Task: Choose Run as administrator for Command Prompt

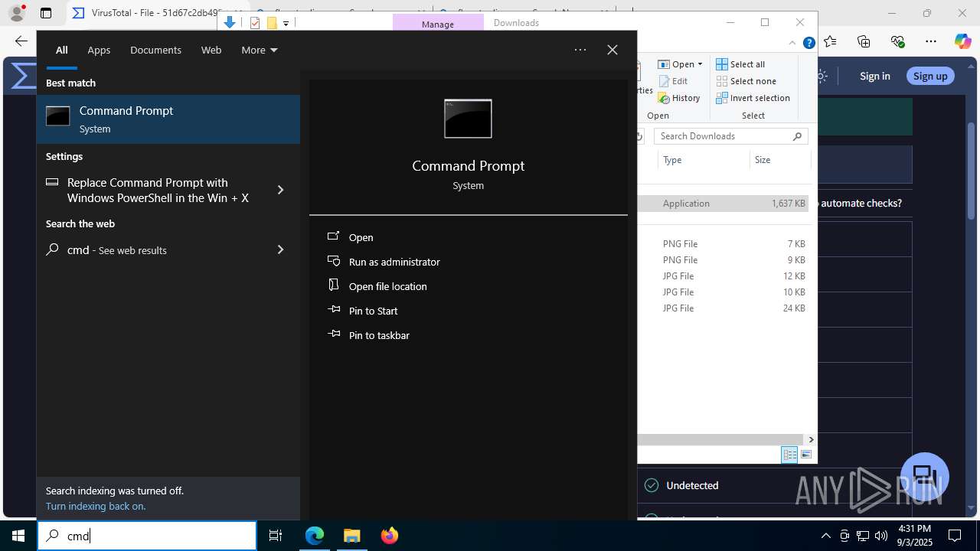Action: tap(394, 262)
